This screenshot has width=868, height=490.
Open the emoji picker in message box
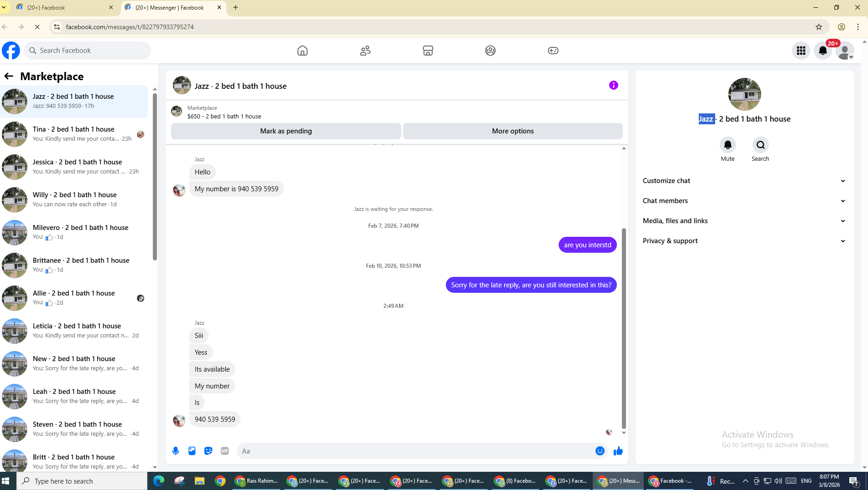600,451
